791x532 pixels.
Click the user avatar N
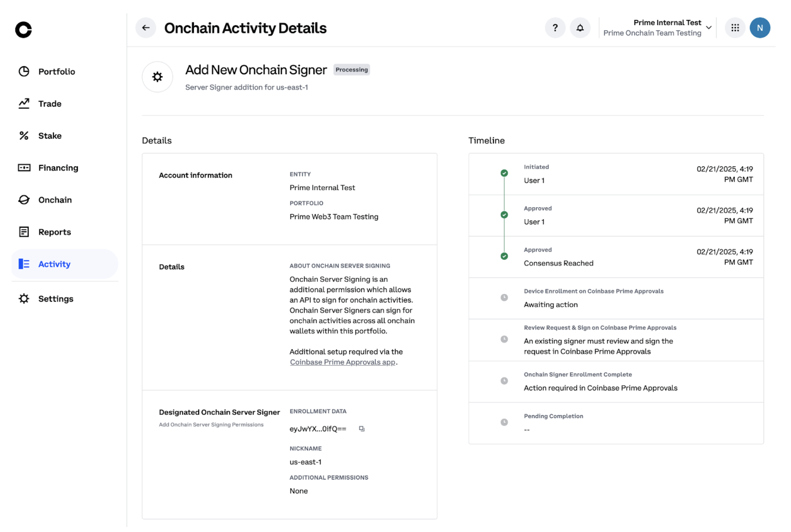pos(759,28)
